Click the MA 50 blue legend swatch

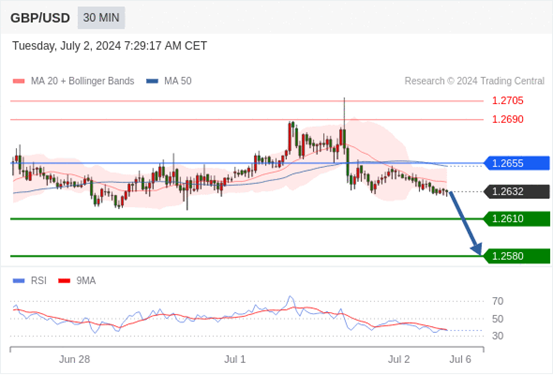click(152, 81)
